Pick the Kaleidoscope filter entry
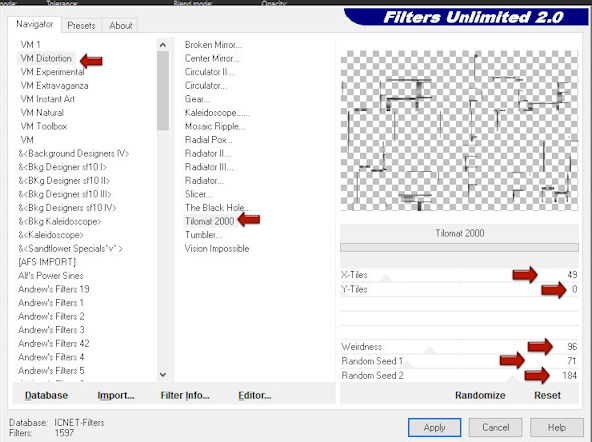Screen dimensions: 592x442 [x=217, y=113]
